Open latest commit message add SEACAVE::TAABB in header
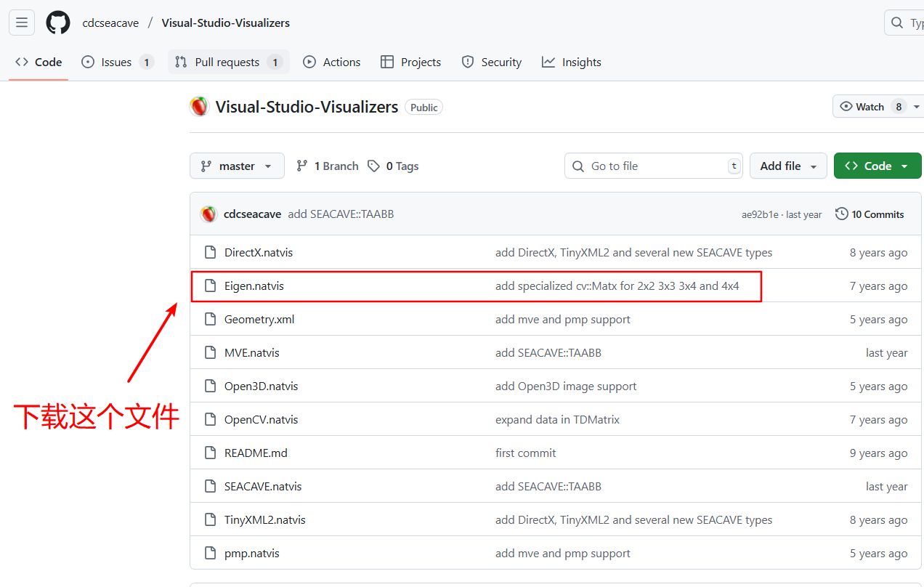This screenshot has width=924, height=587. click(x=341, y=214)
